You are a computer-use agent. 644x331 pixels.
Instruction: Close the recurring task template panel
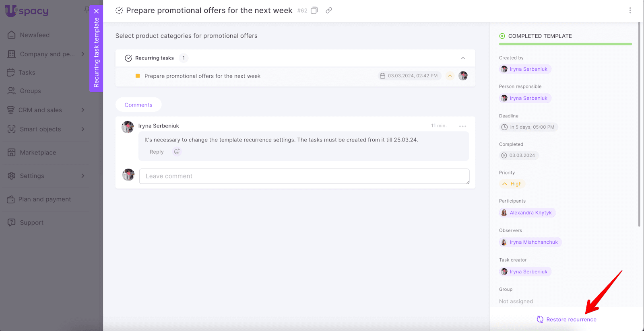point(97,11)
